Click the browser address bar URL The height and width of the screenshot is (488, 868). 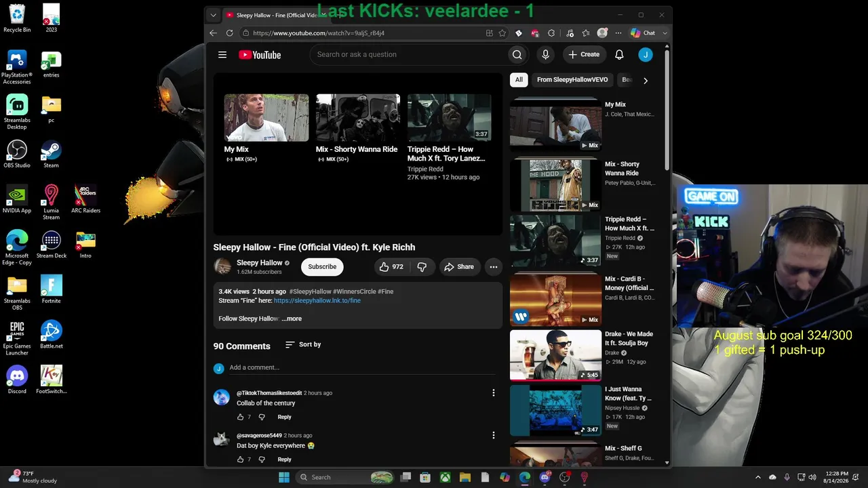(319, 33)
